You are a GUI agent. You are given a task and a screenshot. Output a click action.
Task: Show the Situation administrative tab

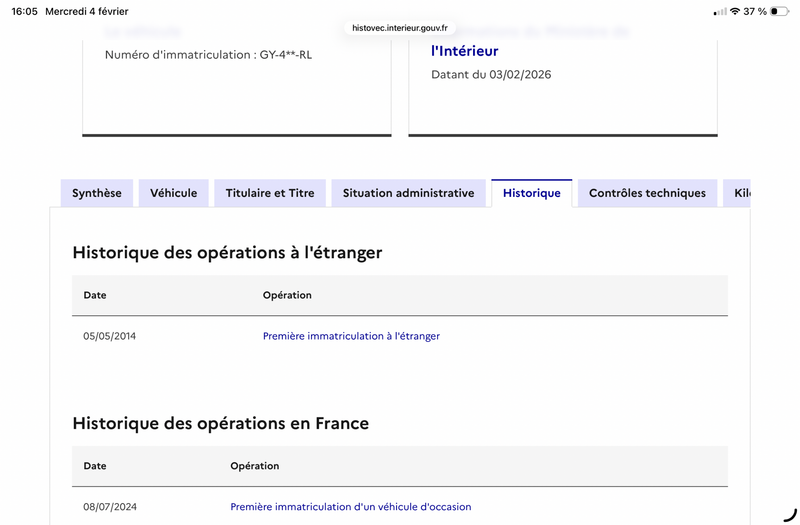(x=408, y=193)
